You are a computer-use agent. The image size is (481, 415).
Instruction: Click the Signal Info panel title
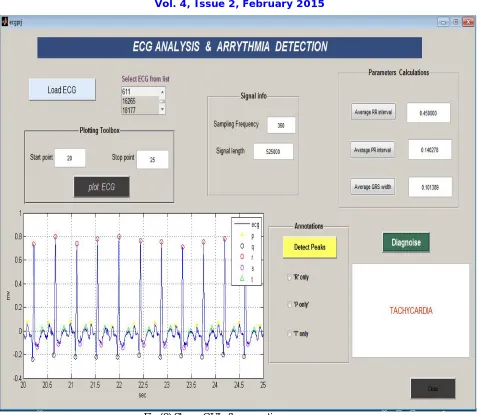tap(254, 96)
